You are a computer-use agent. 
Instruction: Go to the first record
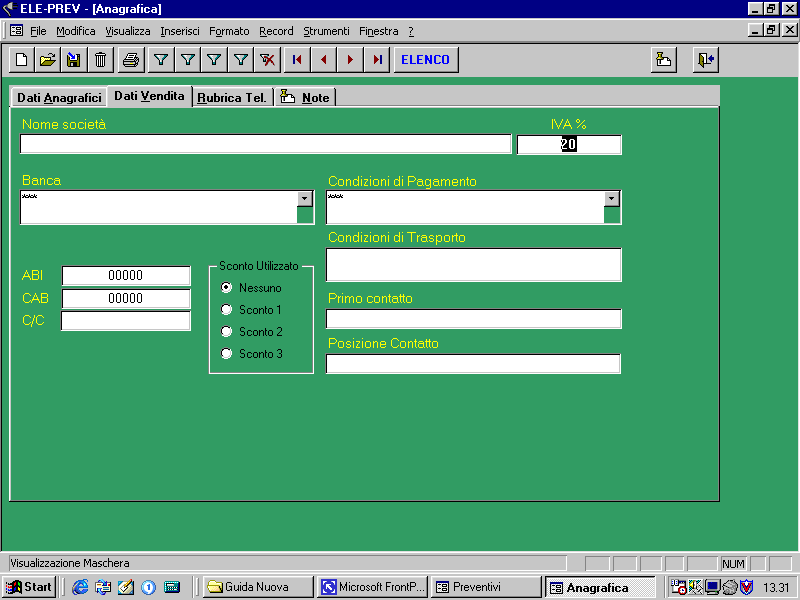[x=297, y=60]
